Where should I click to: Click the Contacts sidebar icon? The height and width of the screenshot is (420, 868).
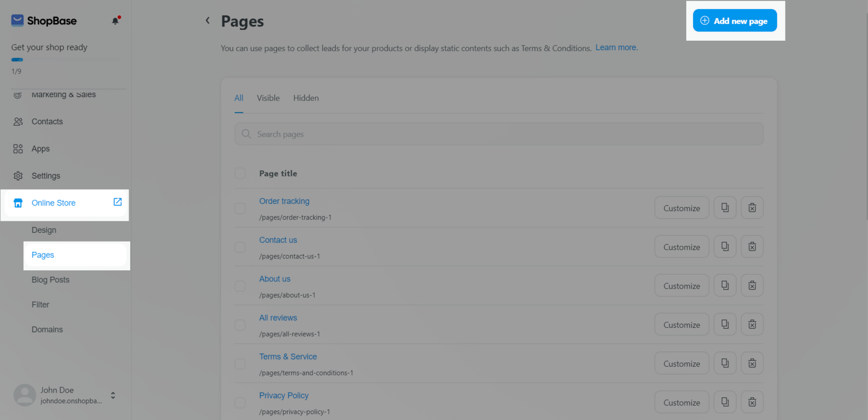pos(18,122)
